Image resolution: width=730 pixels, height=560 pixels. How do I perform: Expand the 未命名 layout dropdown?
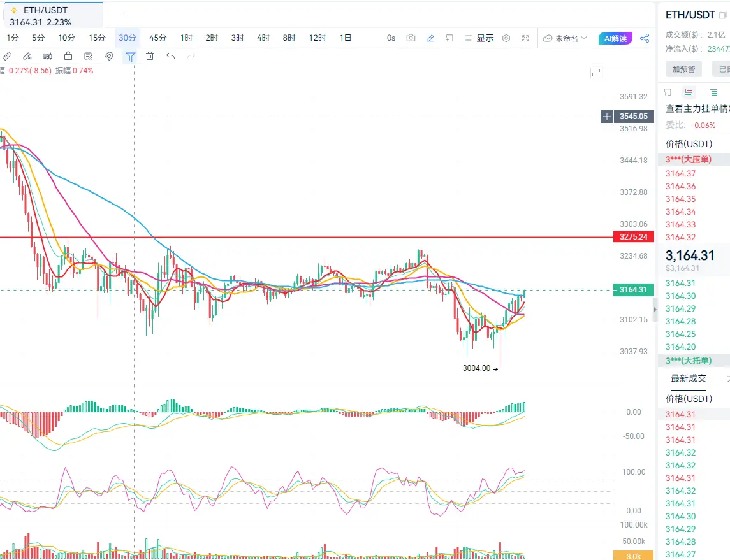coord(565,38)
